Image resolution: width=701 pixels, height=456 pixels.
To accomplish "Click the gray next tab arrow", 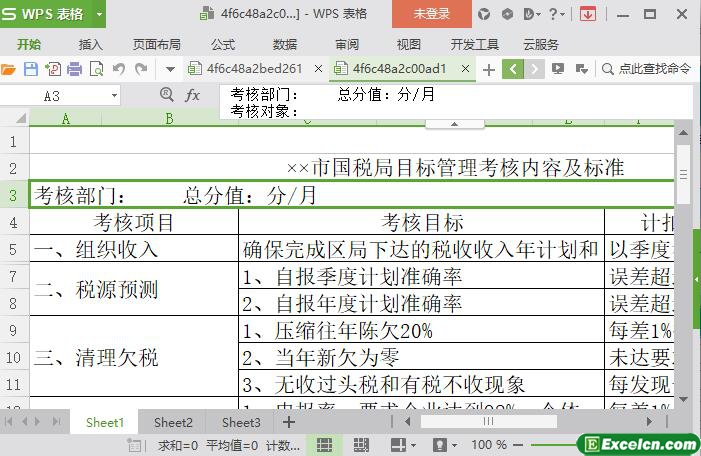I will [x=534, y=69].
